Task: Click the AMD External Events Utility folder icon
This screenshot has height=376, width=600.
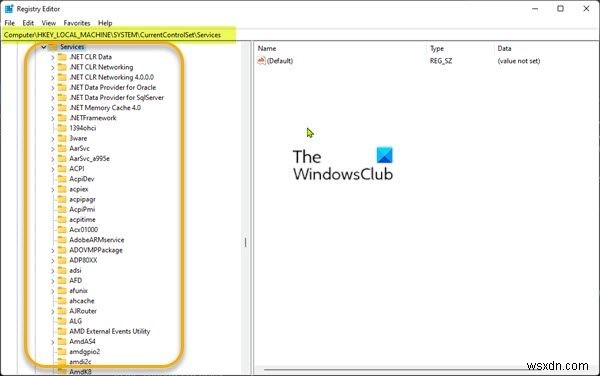Action: point(62,331)
